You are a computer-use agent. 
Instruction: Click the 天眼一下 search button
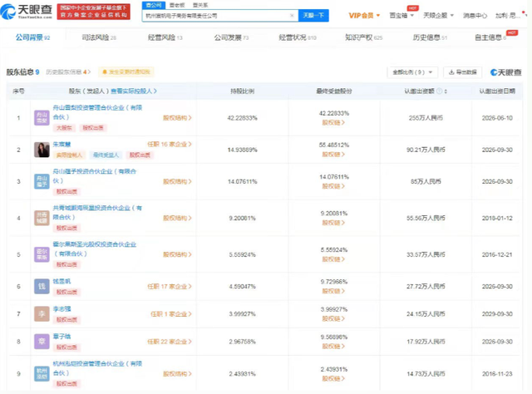(313, 16)
